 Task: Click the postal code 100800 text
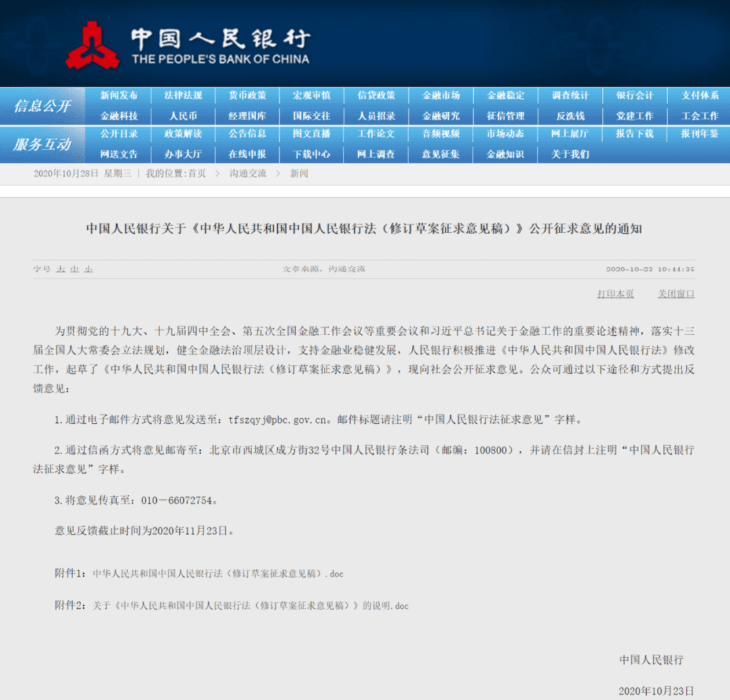coord(491,451)
